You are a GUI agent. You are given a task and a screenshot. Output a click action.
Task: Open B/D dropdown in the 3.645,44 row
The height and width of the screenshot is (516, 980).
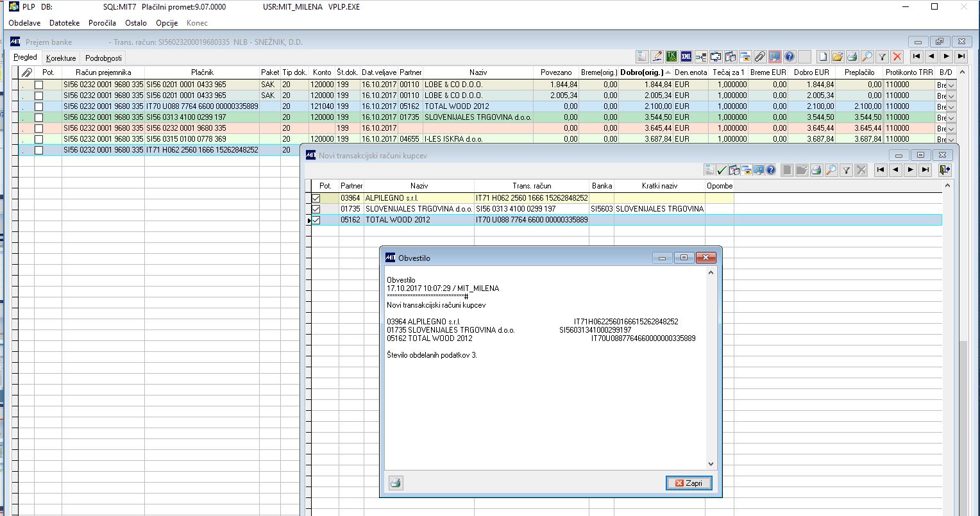click(x=951, y=128)
